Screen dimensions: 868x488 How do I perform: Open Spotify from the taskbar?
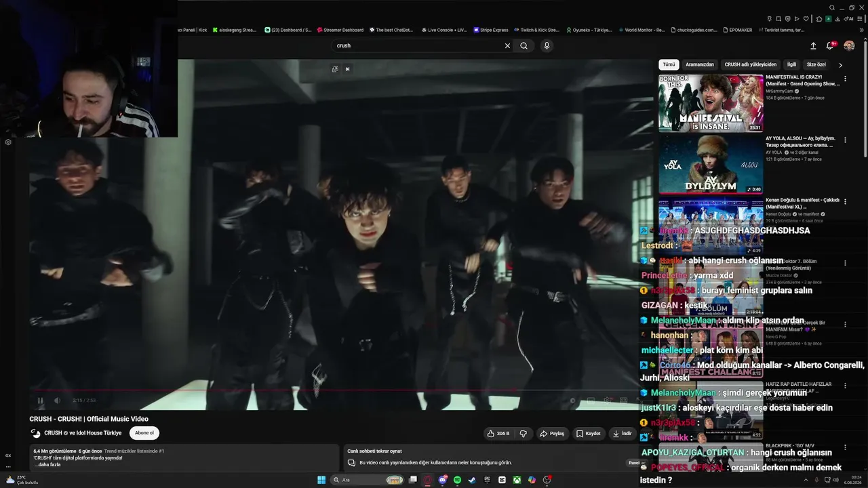[x=458, y=480]
